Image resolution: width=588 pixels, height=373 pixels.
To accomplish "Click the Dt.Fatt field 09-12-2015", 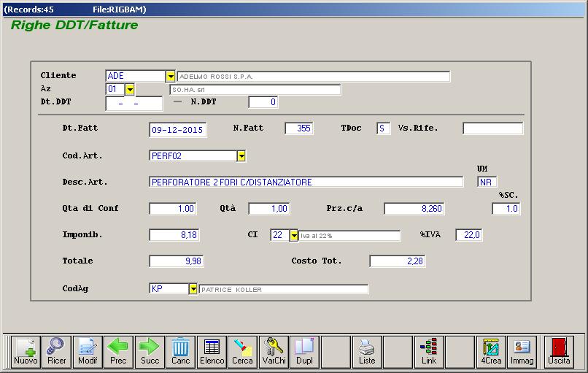I will point(178,130).
